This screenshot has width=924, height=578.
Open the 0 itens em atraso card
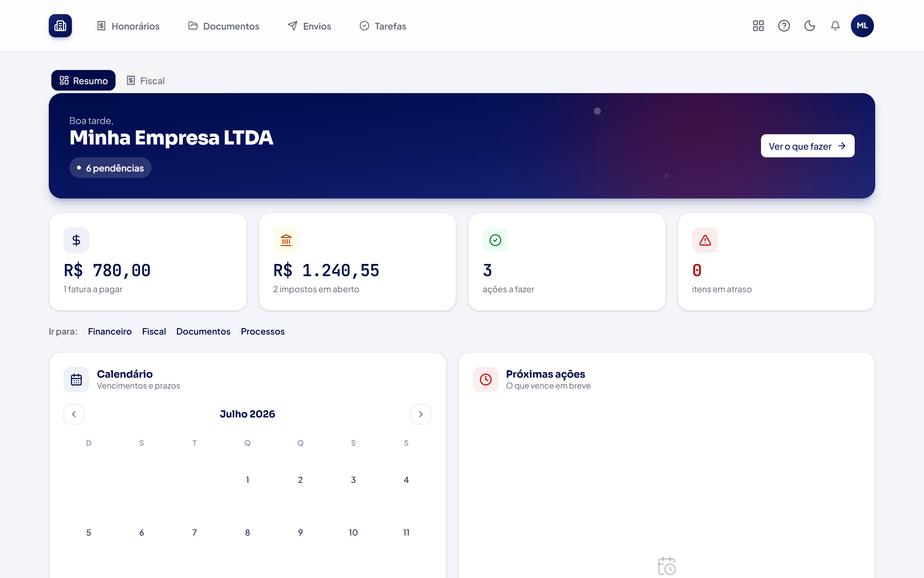click(776, 262)
